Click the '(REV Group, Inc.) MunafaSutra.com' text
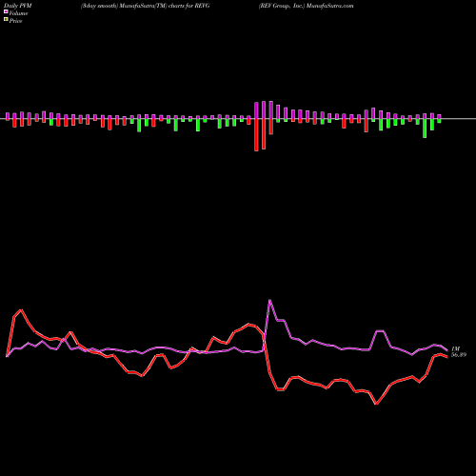Image resolution: width=476 pixels, height=476 pixels. [306, 6]
